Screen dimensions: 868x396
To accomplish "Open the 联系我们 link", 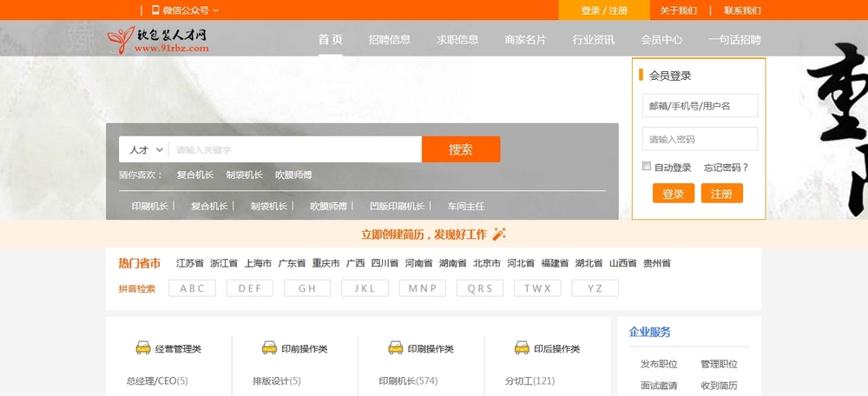I will pos(742,10).
